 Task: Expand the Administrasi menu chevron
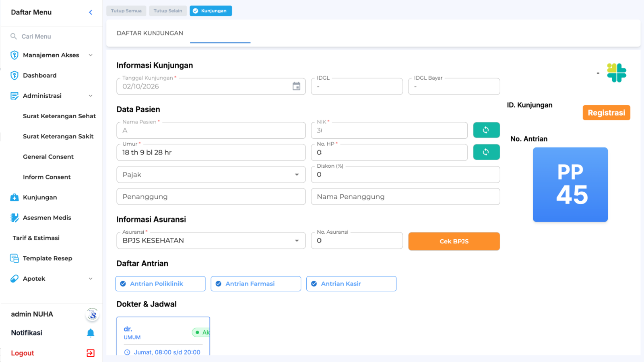(91, 96)
